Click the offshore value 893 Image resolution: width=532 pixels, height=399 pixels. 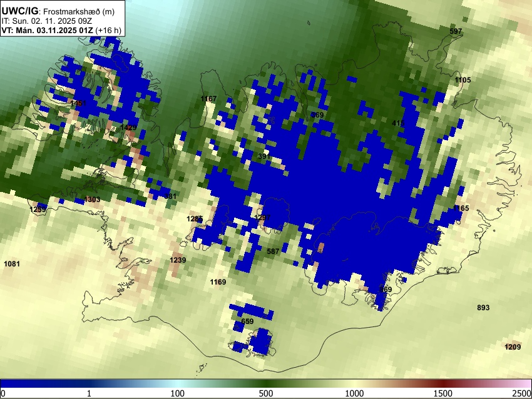point(483,308)
